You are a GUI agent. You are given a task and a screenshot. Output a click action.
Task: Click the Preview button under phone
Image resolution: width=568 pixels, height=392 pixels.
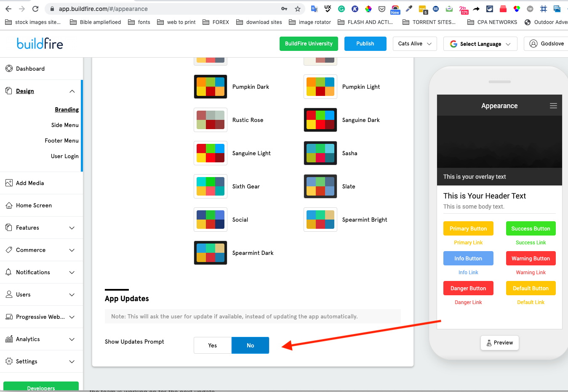pos(500,343)
